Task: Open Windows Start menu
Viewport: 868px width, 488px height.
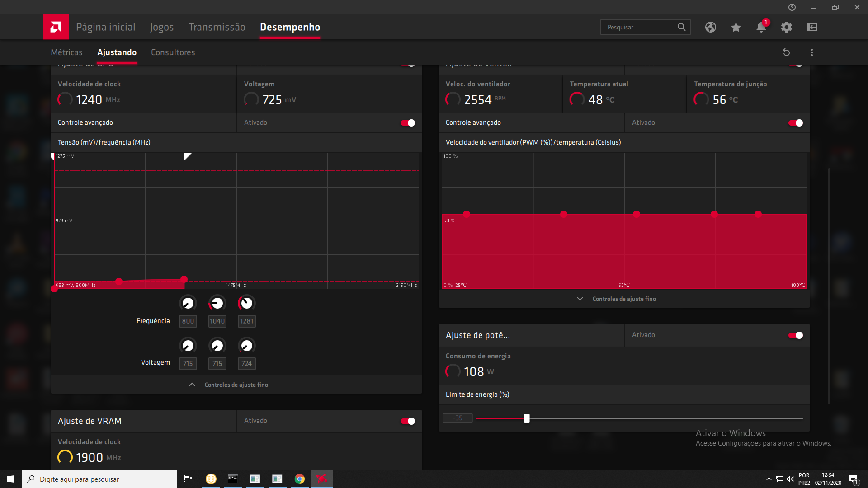Action: [11, 479]
